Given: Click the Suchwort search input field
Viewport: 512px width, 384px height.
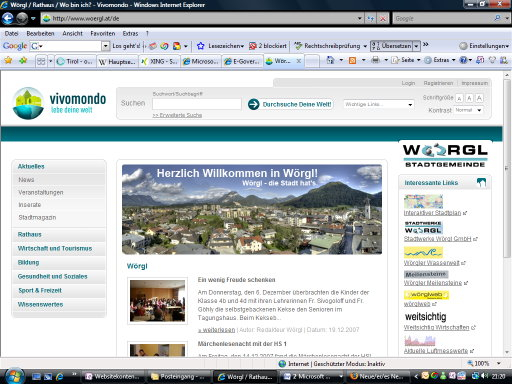Looking at the screenshot, I should click(x=197, y=104).
